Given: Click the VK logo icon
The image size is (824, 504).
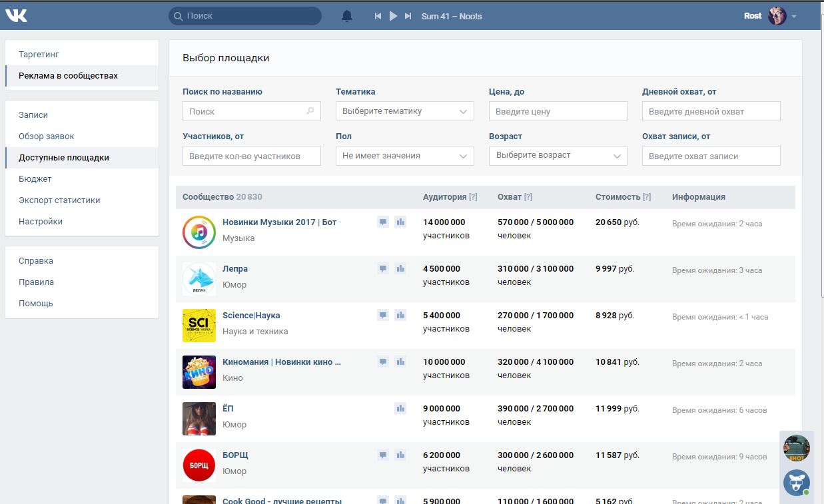Looking at the screenshot, I should (x=16, y=16).
